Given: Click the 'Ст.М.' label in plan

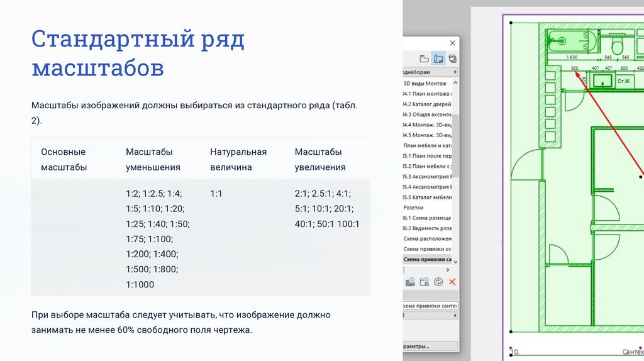Looking at the screenshot, I should [623, 81].
